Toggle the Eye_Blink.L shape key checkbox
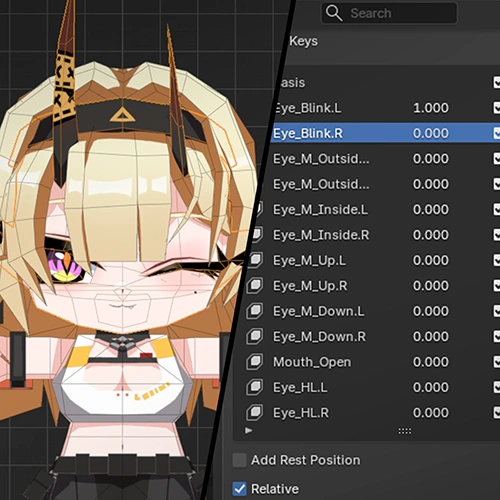 (497, 108)
